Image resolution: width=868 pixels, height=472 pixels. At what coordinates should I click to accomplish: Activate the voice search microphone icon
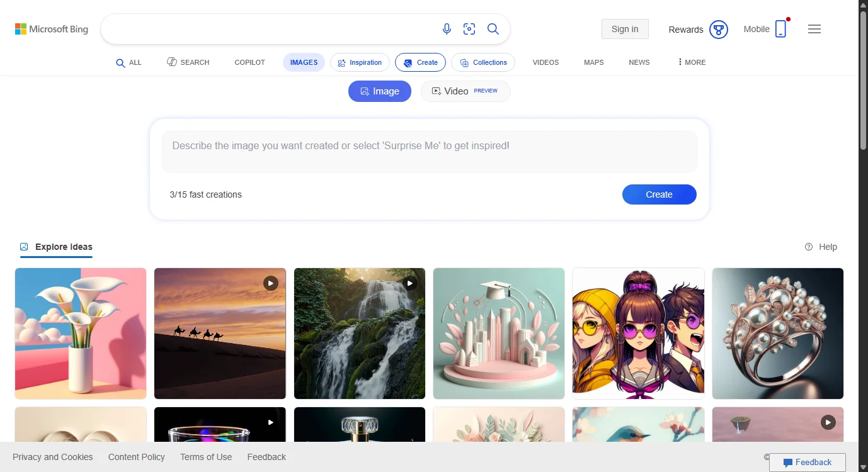[447, 28]
